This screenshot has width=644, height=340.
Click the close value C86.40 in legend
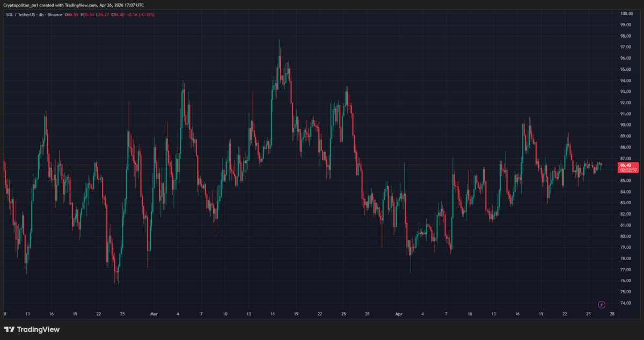click(118, 14)
